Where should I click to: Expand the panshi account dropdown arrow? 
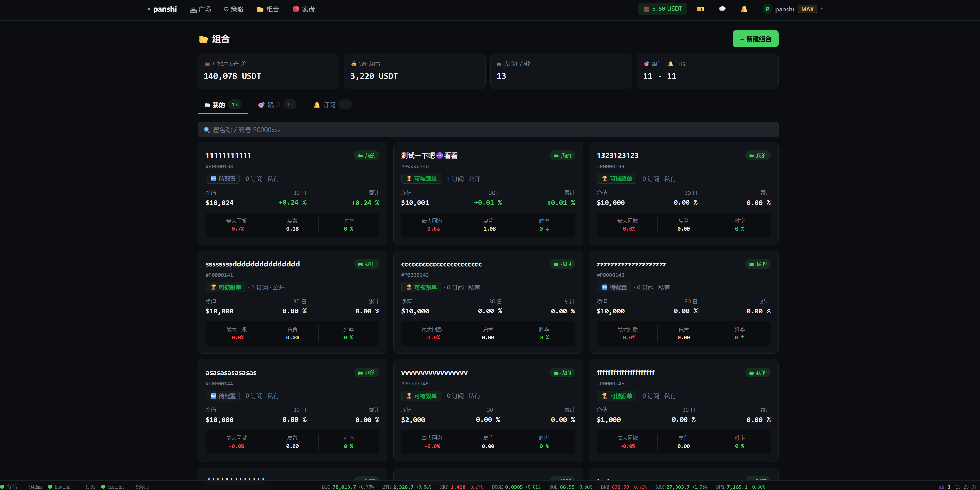tap(822, 9)
